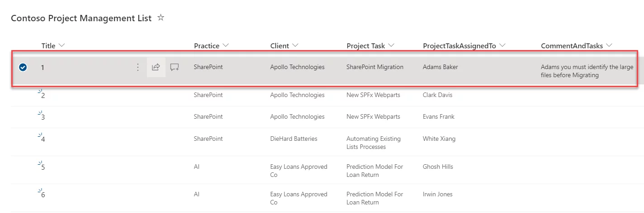Click the 'White Xiang' assignee cell
The height and width of the screenshot is (213, 644).
(x=439, y=139)
